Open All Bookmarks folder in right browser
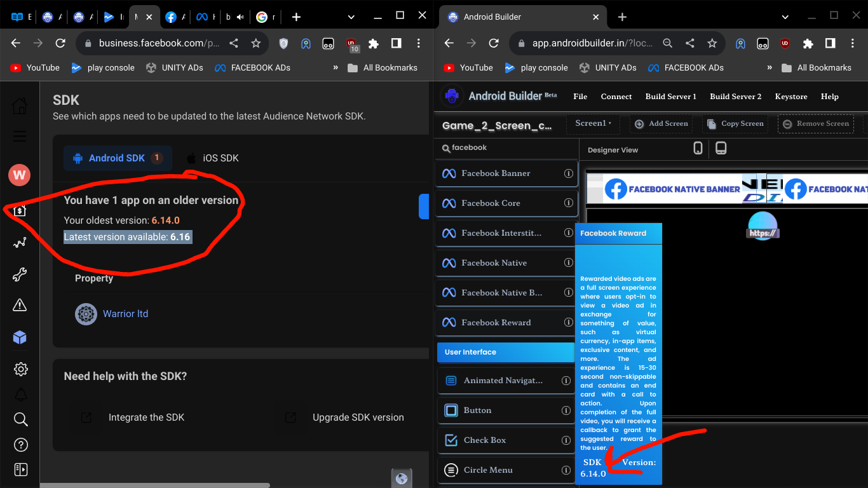Image resolution: width=868 pixels, height=488 pixels. [x=817, y=67]
